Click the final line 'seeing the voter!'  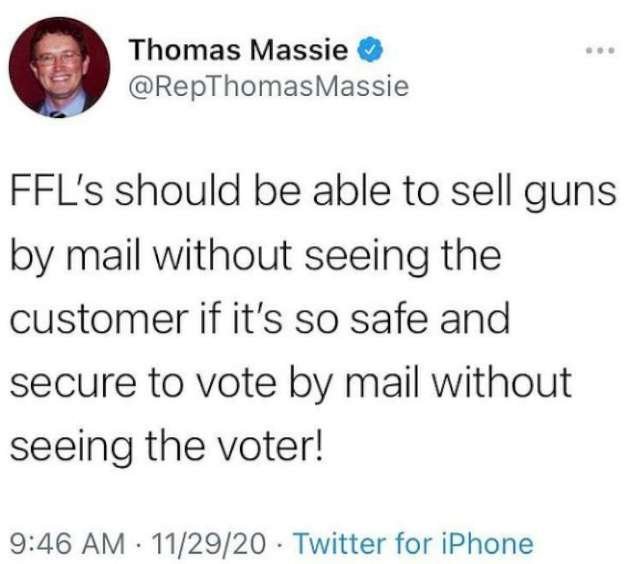pos(166,446)
